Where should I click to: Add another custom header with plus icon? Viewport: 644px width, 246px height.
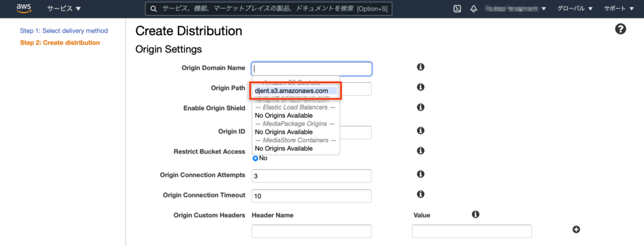(576, 230)
